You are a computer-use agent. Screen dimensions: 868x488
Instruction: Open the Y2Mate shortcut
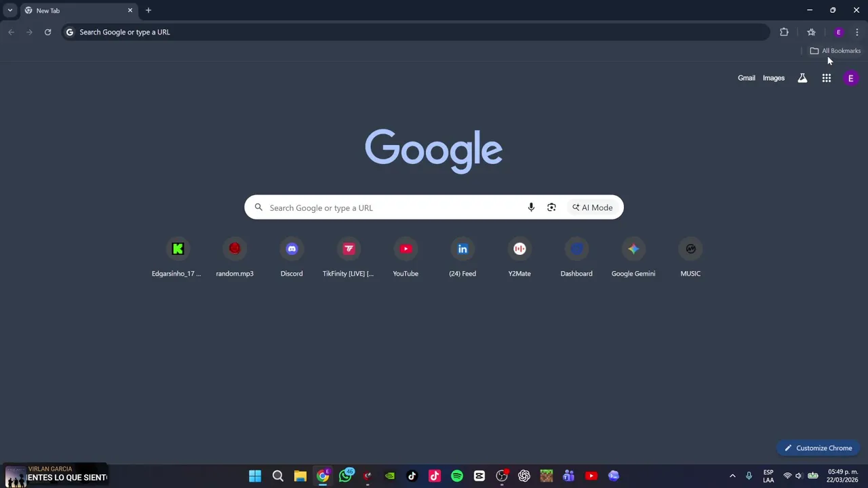click(519, 258)
